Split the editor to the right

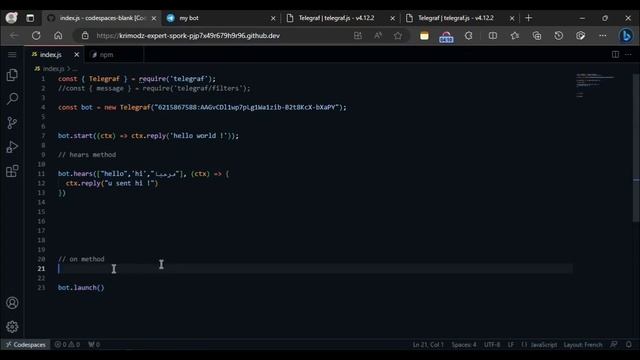click(x=615, y=54)
